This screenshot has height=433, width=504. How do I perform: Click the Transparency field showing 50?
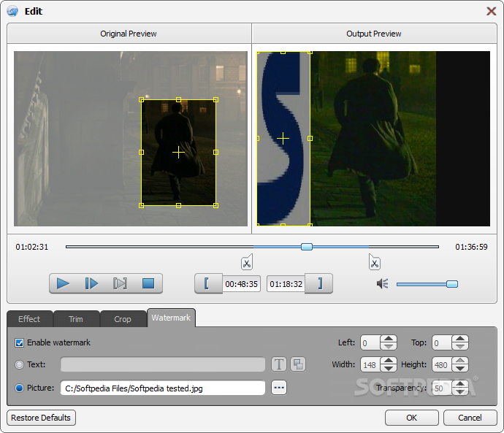(x=442, y=388)
